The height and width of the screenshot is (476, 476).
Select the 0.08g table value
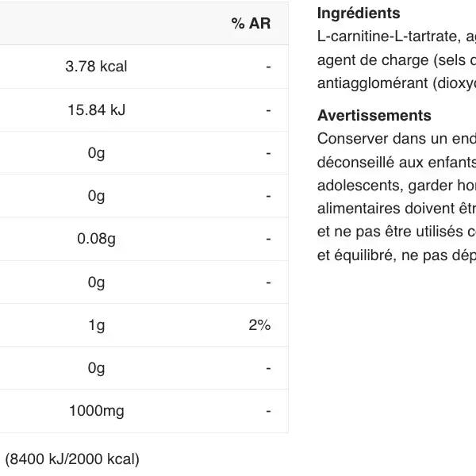[96, 239]
